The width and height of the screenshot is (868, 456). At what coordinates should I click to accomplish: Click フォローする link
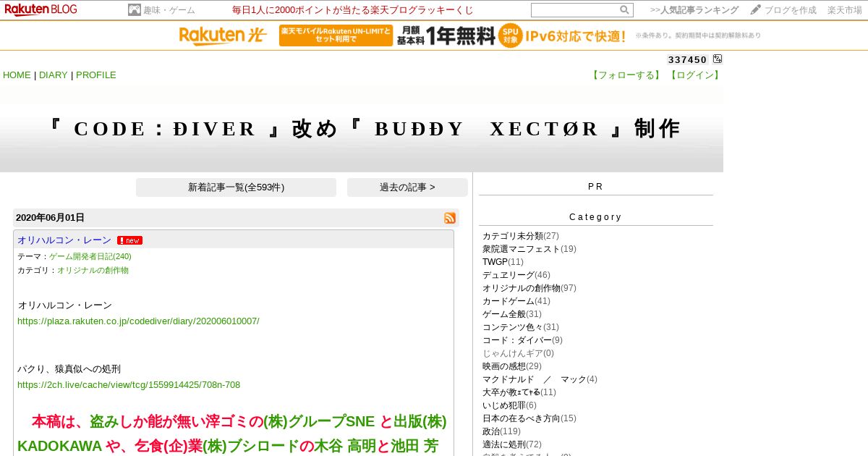(626, 75)
